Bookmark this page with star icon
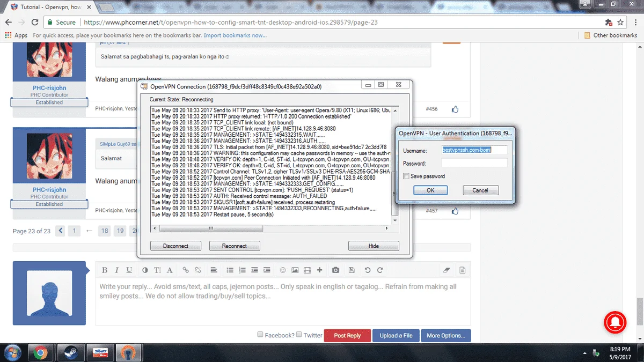This screenshot has height=362, width=644. 620,23
